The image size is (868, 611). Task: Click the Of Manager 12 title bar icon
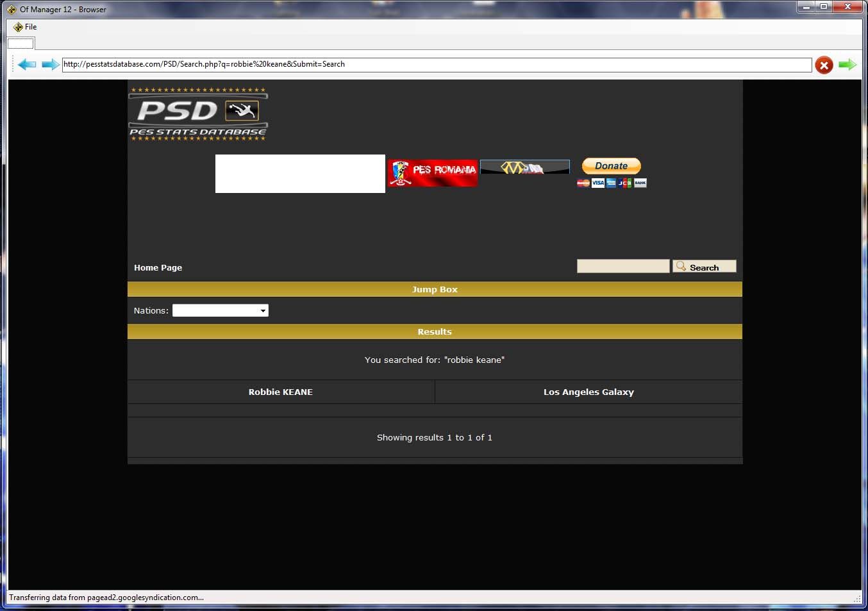point(12,10)
